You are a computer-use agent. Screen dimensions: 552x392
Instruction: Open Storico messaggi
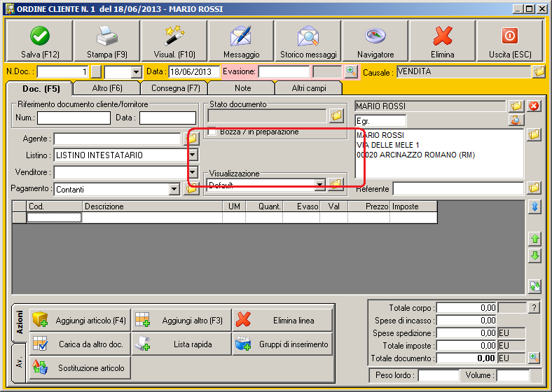point(308,41)
